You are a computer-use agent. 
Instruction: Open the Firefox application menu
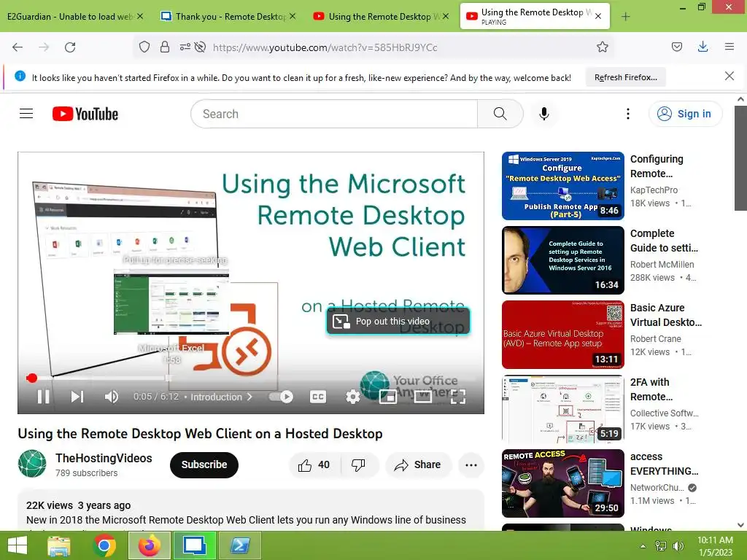point(729,47)
